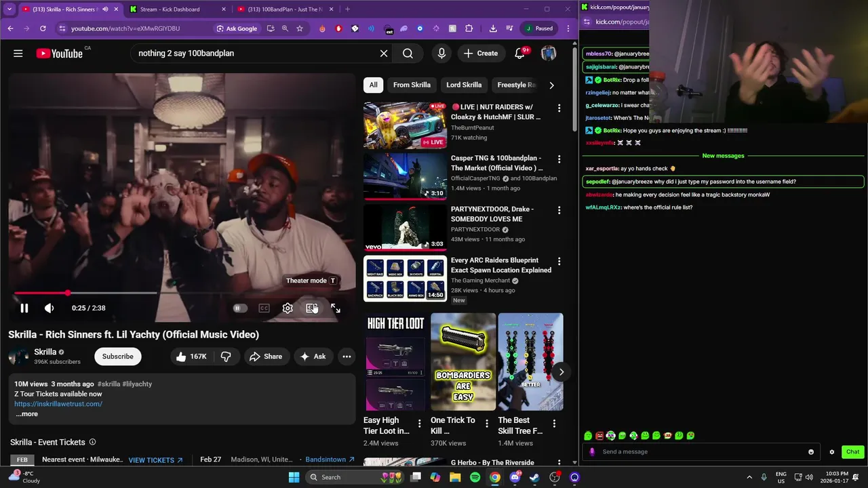Share the video

pyautogui.click(x=265, y=357)
